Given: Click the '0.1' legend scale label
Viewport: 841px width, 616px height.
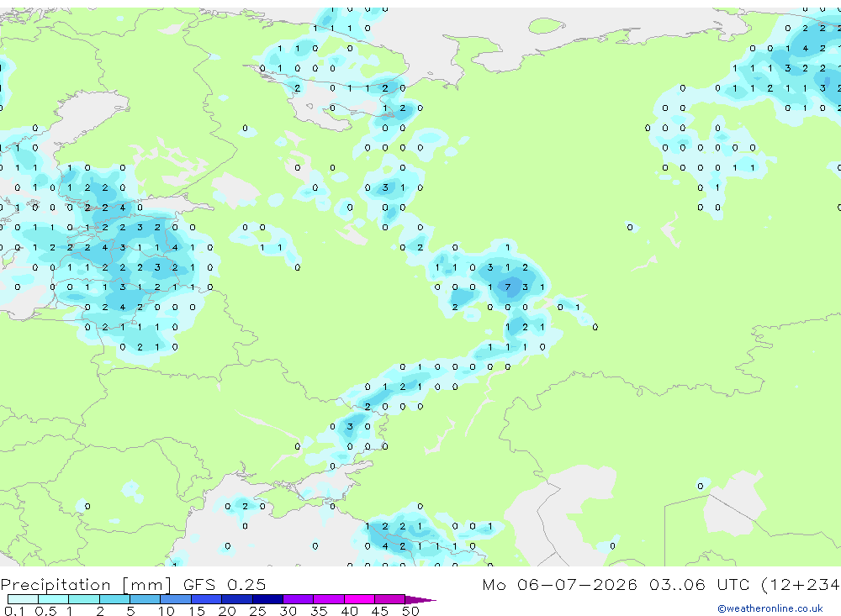Looking at the screenshot, I should click(x=14, y=611).
